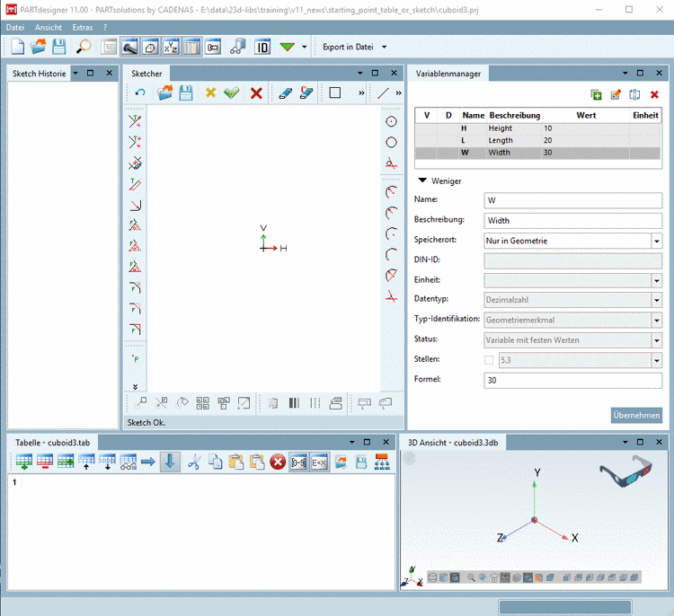Toggle the E=X formula icon in table toolbar

[319, 462]
